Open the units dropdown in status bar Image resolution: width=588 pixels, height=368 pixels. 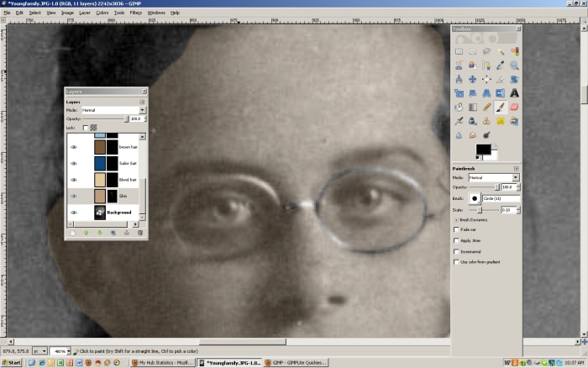tap(39, 351)
